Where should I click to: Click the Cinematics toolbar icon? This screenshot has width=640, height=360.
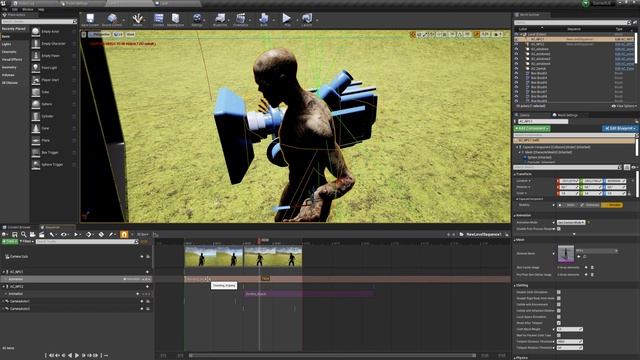241,19
